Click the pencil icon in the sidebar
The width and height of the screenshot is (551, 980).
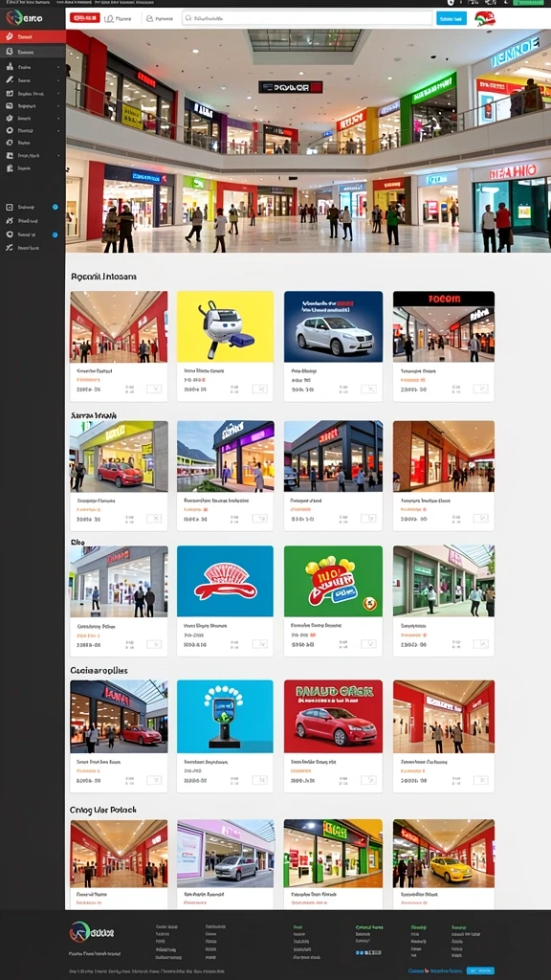point(10,80)
